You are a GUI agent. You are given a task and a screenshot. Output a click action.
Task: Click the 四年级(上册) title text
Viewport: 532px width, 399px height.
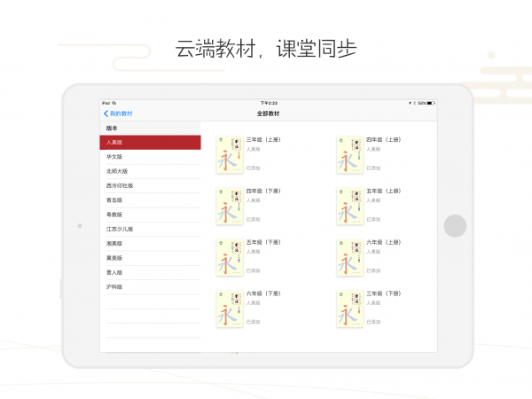pos(384,140)
